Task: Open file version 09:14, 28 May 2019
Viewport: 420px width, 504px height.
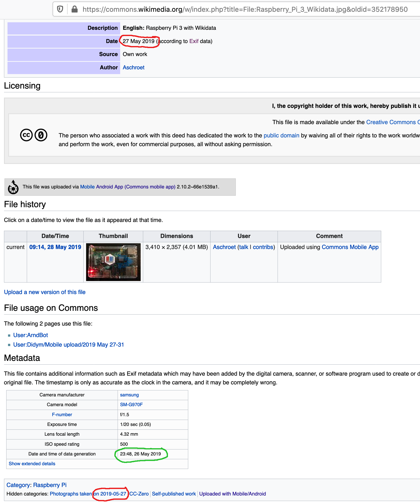Action: (55, 247)
